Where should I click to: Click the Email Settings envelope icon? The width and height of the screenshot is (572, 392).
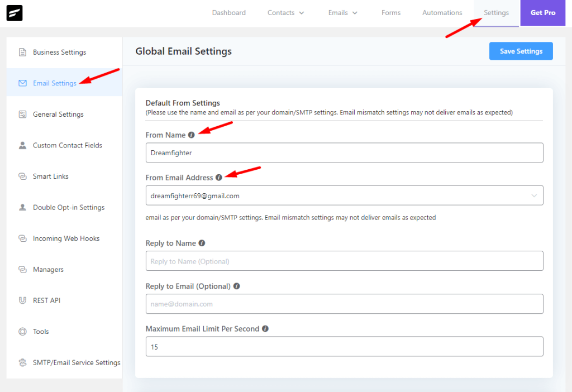(23, 83)
